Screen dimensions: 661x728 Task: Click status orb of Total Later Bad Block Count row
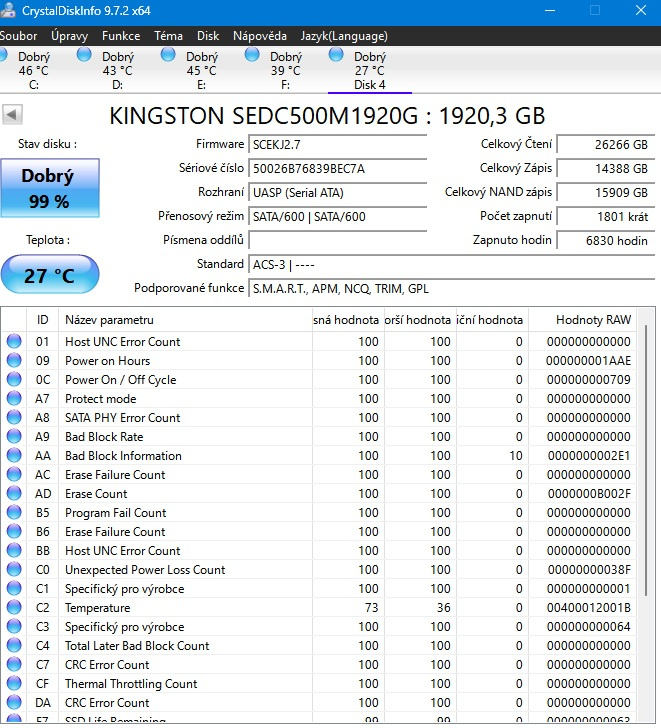tap(14, 645)
